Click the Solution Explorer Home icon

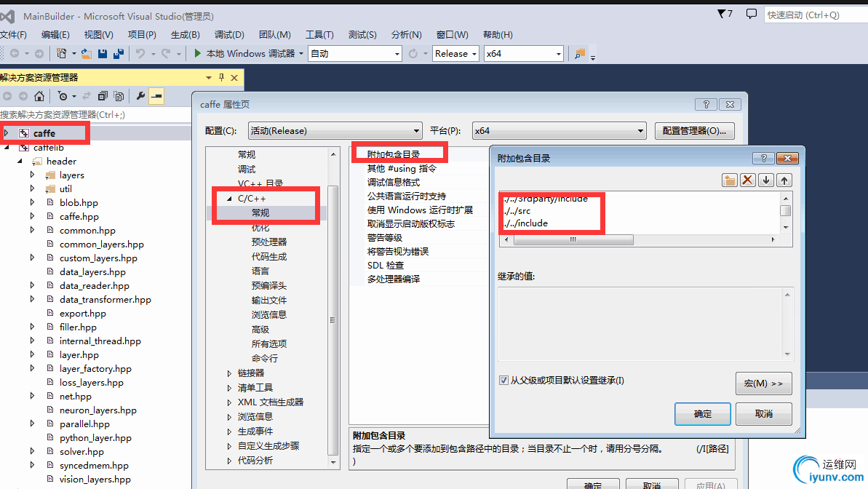[39, 96]
